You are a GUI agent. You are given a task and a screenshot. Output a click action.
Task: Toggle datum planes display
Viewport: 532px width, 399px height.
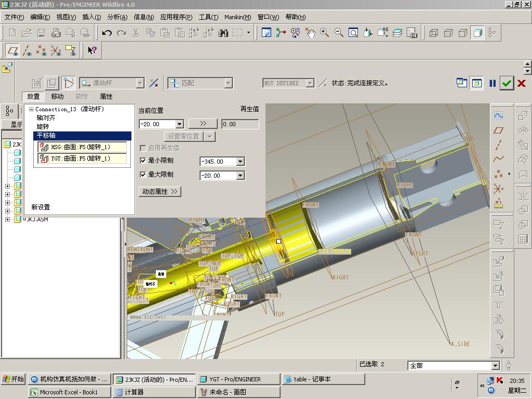click(12, 50)
